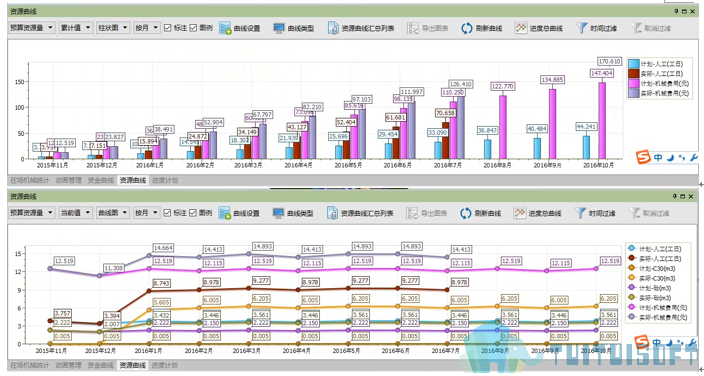Image resolution: width=704 pixels, height=376 pixels.
Task: Click Sogou moon icon beside bar chart
Action: (x=669, y=158)
